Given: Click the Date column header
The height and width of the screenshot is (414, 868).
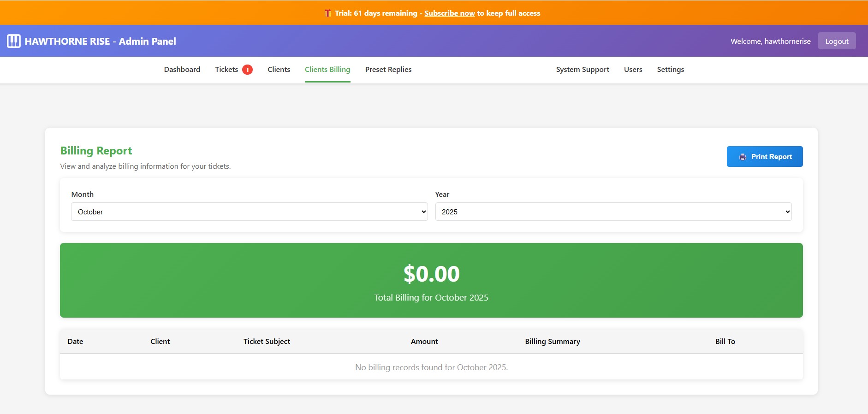Looking at the screenshot, I should click(x=75, y=342).
